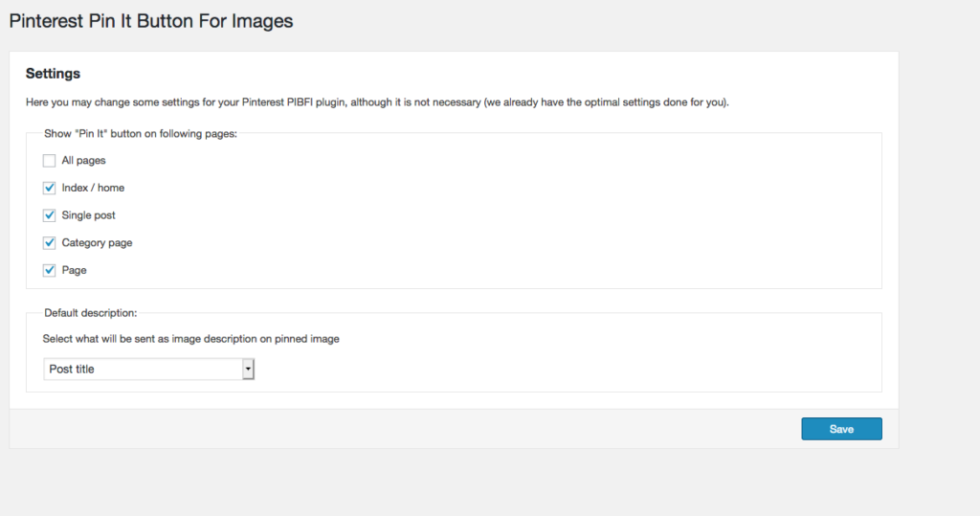Click the "Default description:" legend
The image size is (980, 516).
(91, 313)
